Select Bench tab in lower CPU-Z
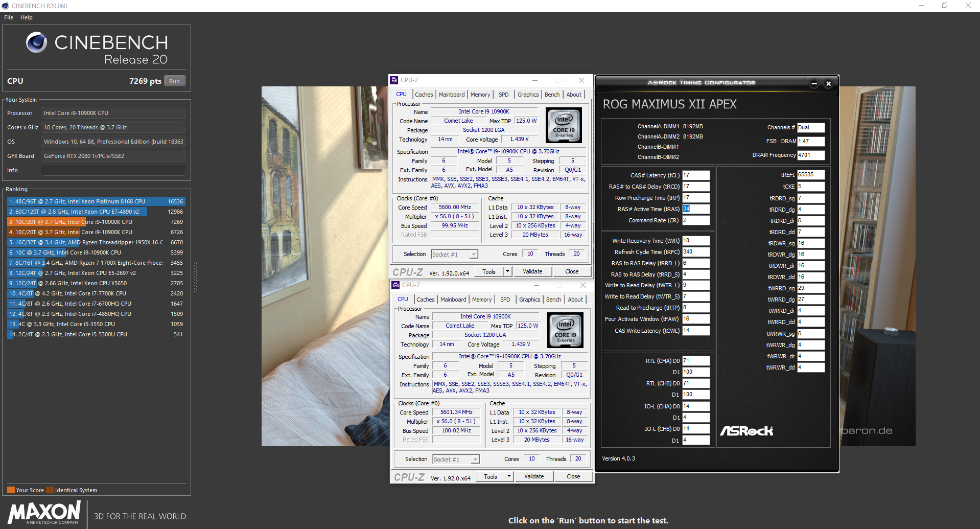Image resolution: width=980 pixels, height=529 pixels. point(554,300)
